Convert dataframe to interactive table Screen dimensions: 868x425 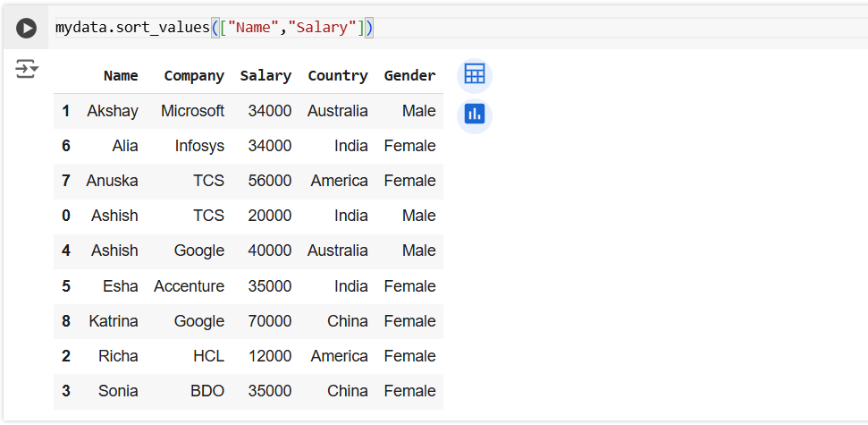(x=474, y=75)
